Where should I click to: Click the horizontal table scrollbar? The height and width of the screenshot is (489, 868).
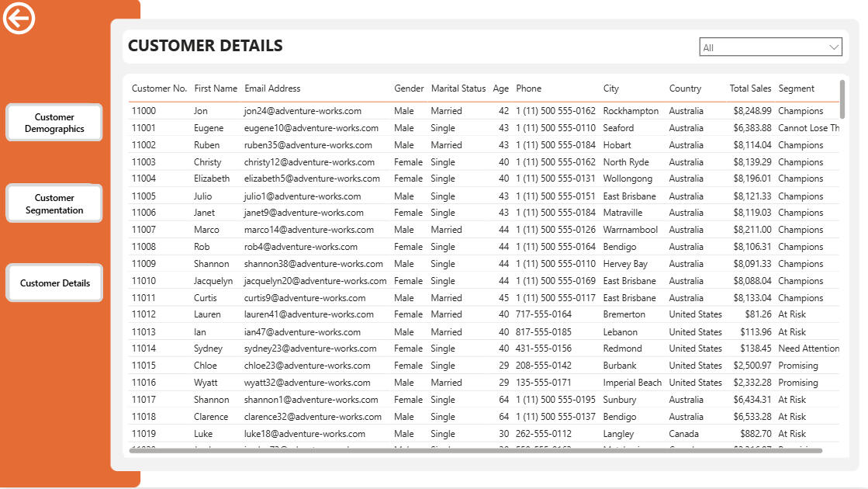pos(475,450)
